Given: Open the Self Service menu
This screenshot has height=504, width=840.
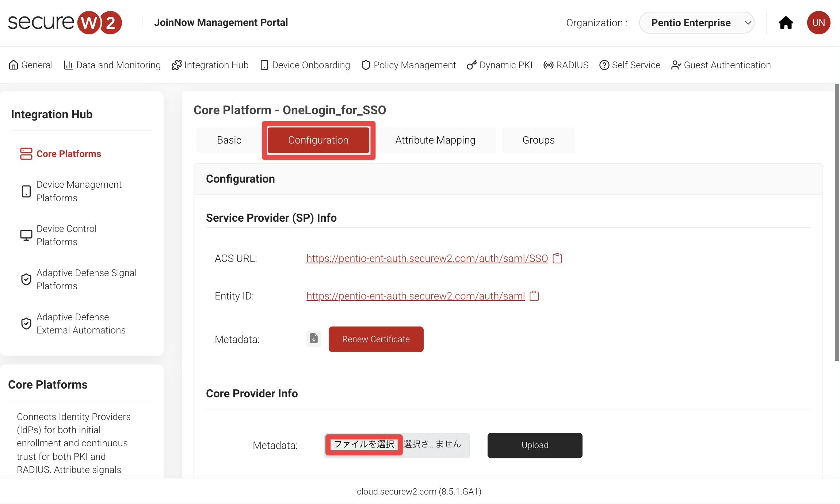Looking at the screenshot, I should coord(630,65).
